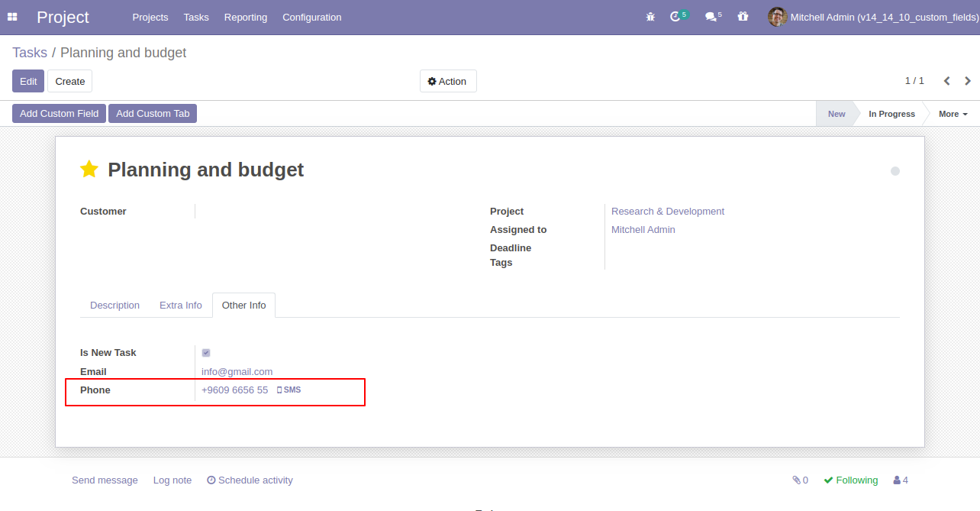Click the SMS phone icon

point(289,390)
